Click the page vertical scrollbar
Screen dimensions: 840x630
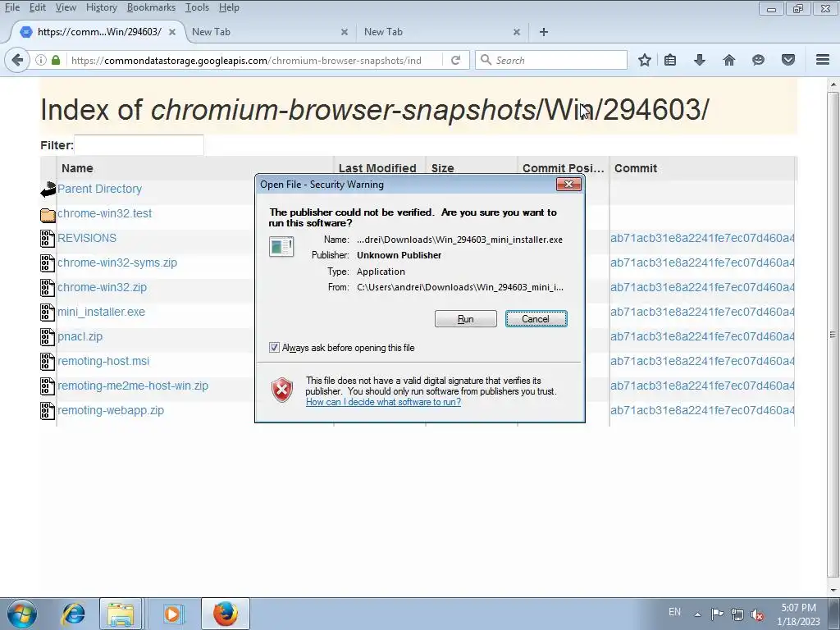pyautogui.click(x=833, y=335)
